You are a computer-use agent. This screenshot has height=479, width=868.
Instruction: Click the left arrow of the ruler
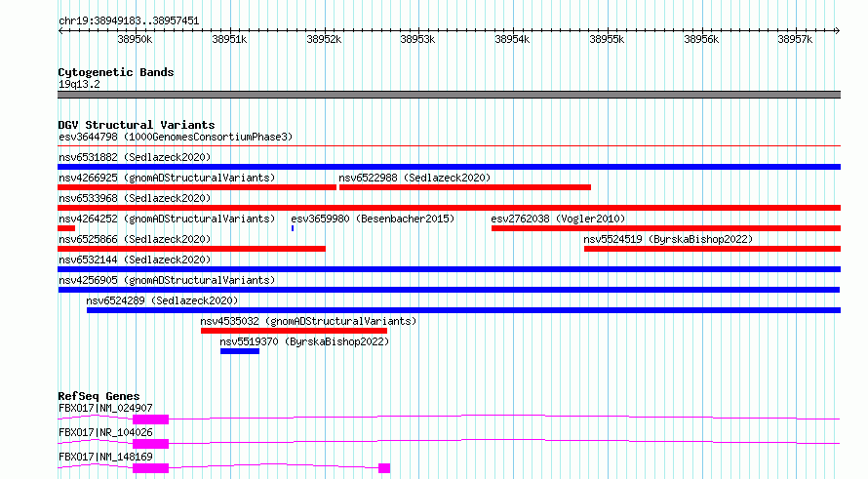60,30
